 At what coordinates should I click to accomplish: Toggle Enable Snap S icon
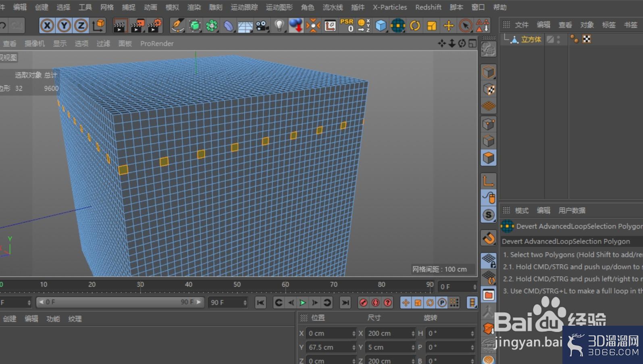pos(488,215)
